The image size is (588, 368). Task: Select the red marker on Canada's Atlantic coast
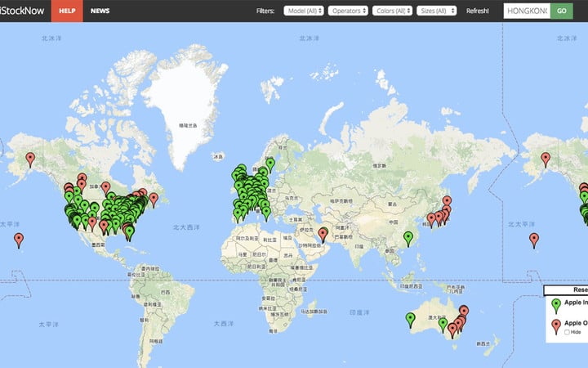[x=154, y=200]
